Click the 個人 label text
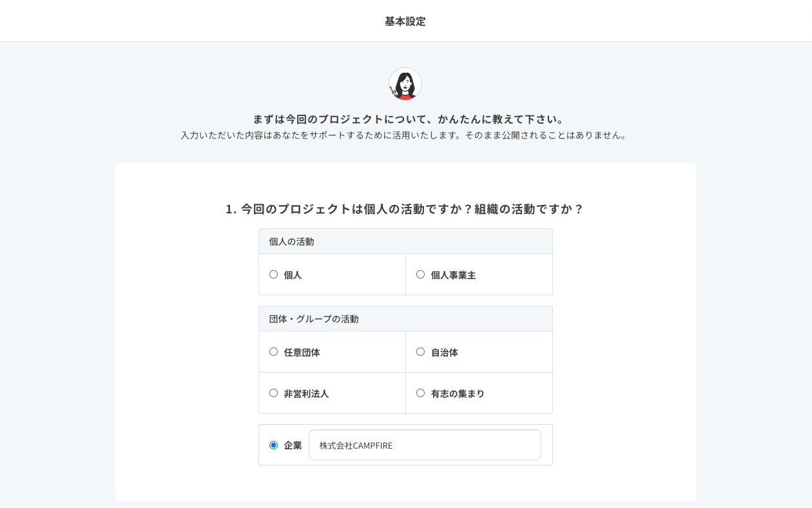Viewport: 812px width, 508px height. (x=293, y=275)
